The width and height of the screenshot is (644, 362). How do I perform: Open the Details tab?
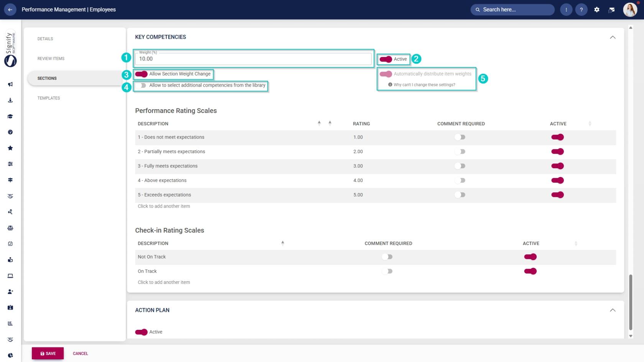45,39
